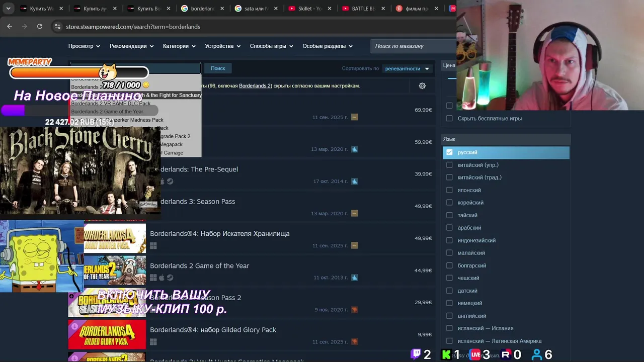Viewport: 644px width, 362px height.
Task: Switch to the 'Купить лу' tab
Action: pyautogui.click(x=95, y=9)
